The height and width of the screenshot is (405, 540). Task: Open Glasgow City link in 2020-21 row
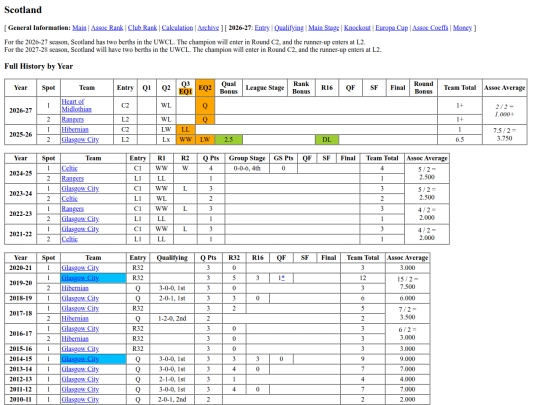[80, 268]
